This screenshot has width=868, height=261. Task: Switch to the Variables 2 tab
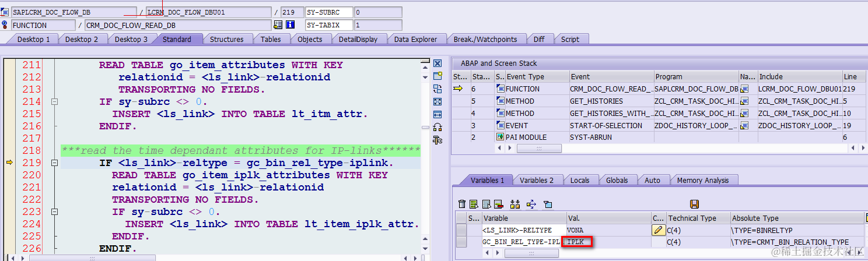[537, 180]
